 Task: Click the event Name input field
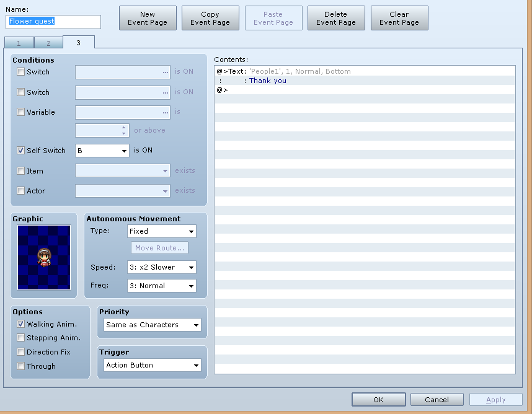pyautogui.click(x=53, y=22)
